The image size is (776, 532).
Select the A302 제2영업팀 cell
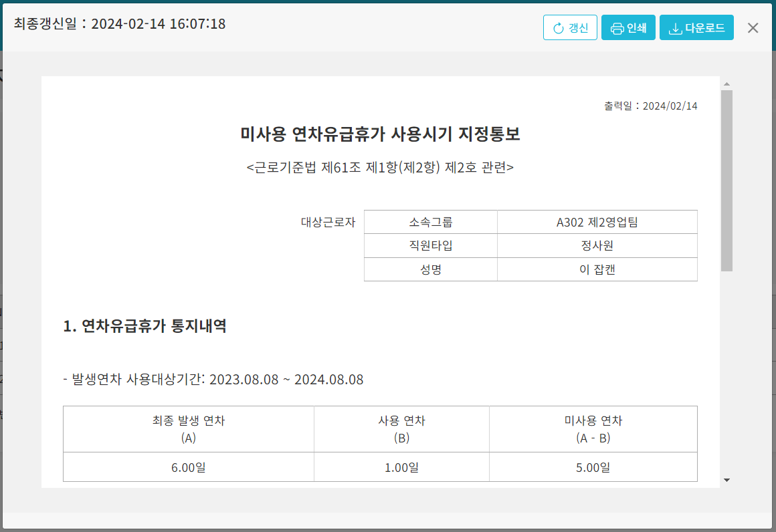pyautogui.click(x=597, y=223)
